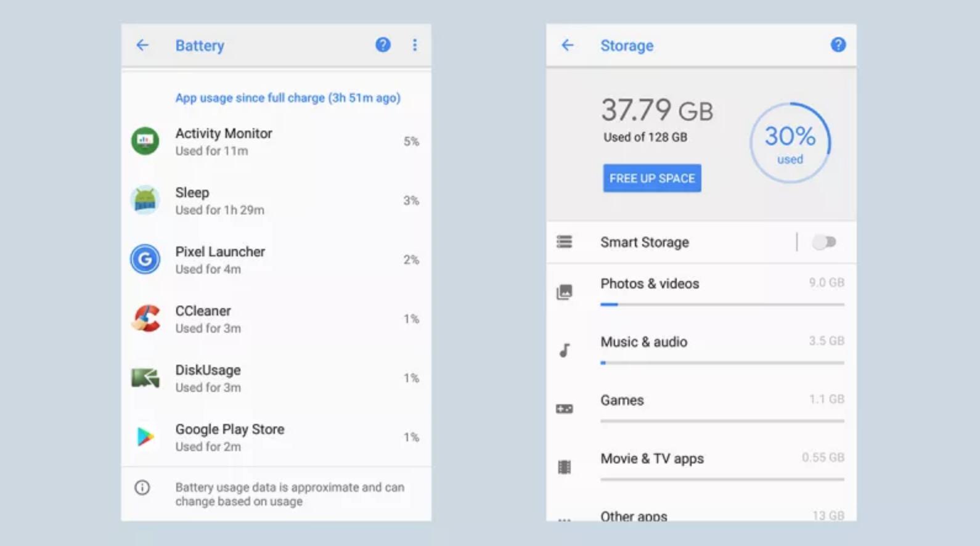The width and height of the screenshot is (980, 546).
Task: Open Games storage category
Action: pyautogui.click(x=701, y=409)
